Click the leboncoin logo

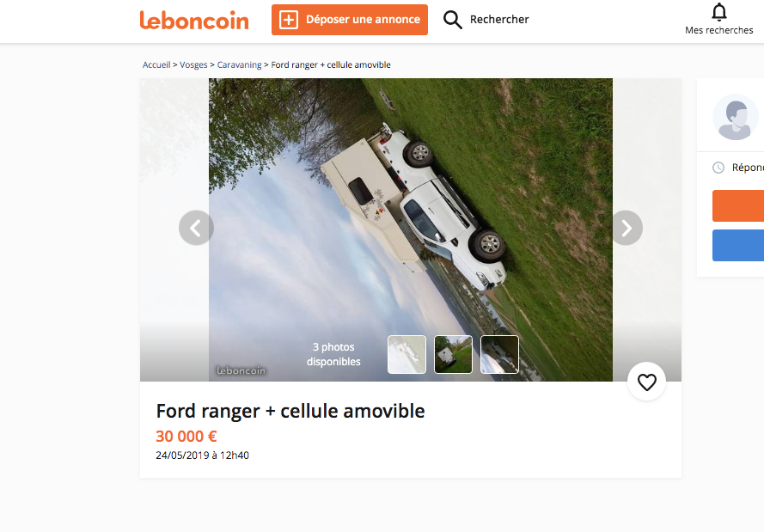[x=194, y=20]
